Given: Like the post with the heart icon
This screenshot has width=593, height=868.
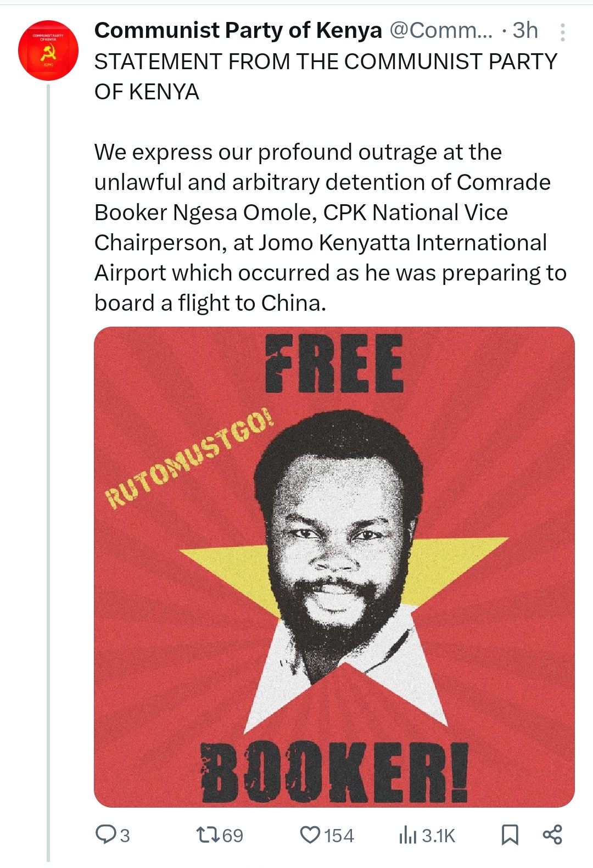Looking at the screenshot, I should (x=310, y=835).
